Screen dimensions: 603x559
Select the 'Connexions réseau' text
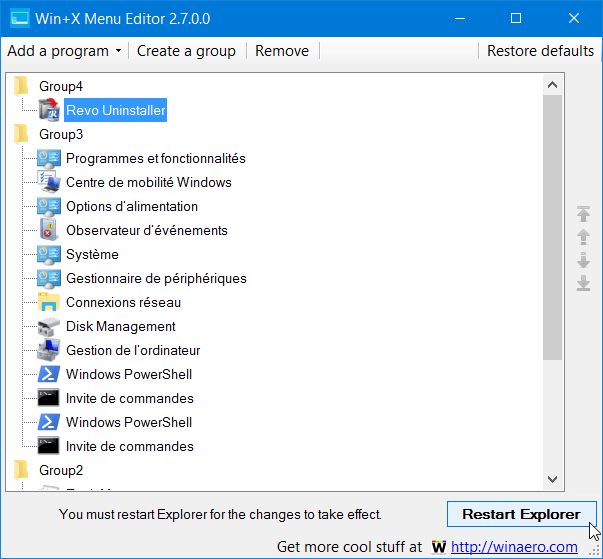click(x=123, y=303)
